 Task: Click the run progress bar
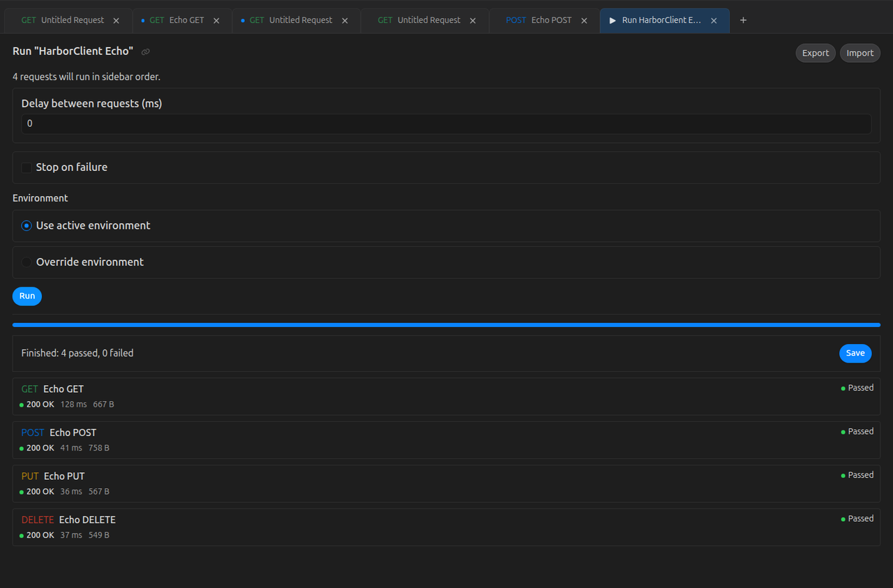coord(446,325)
